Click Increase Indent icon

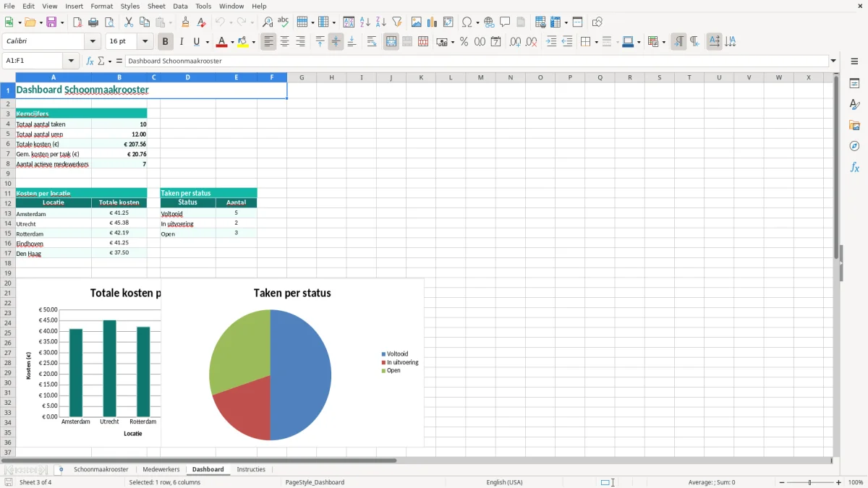click(551, 42)
